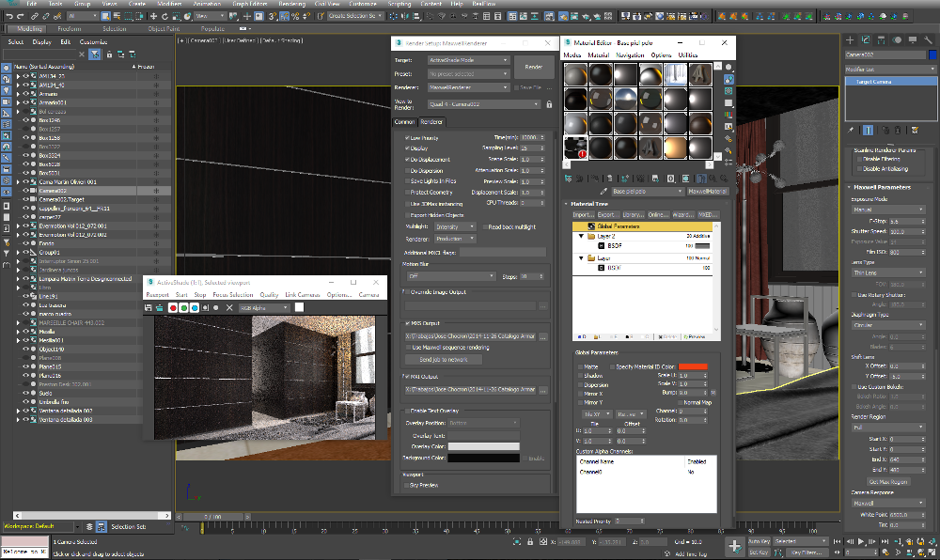Uncheck the Low Priority option
Image resolution: width=940 pixels, height=560 pixels.
pos(406,137)
